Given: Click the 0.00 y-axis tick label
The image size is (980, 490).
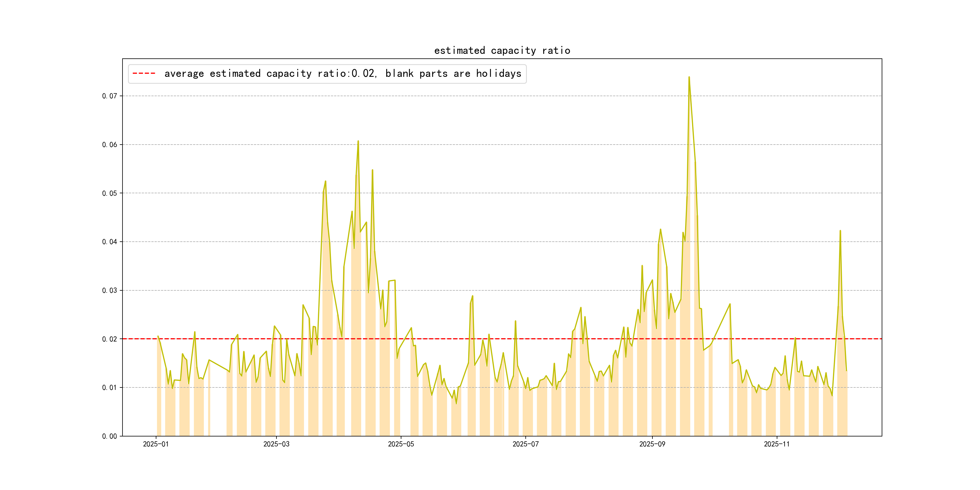Looking at the screenshot, I should click(x=109, y=436).
